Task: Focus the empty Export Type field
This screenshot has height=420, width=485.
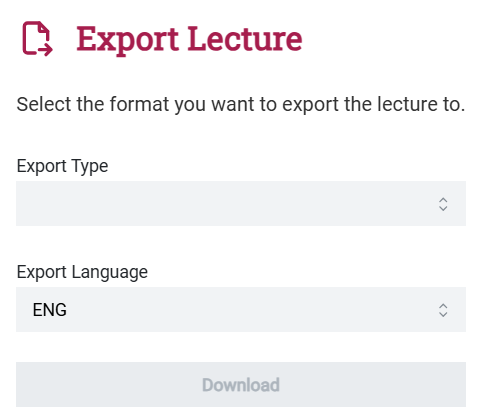Action: pos(241,204)
